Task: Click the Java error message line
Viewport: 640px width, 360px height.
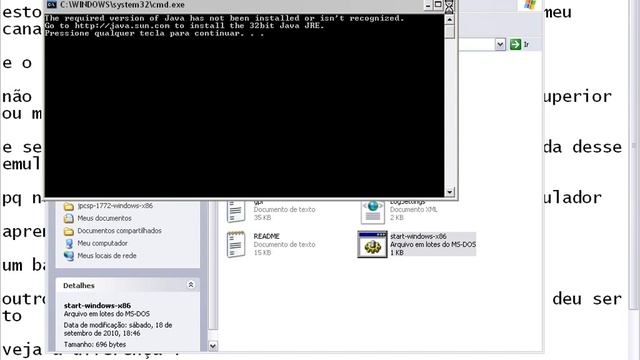Action: click(224, 18)
